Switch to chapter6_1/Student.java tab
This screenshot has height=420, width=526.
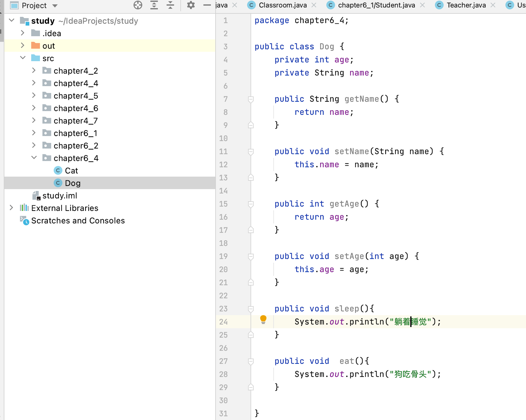(x=376, y=5)
